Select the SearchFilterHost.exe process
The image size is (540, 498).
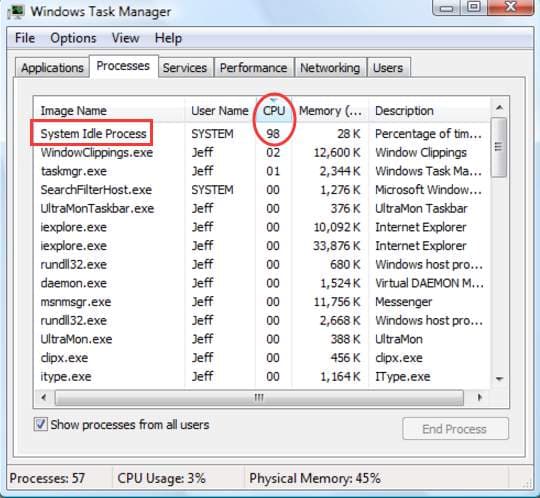(x=262, y=190)
